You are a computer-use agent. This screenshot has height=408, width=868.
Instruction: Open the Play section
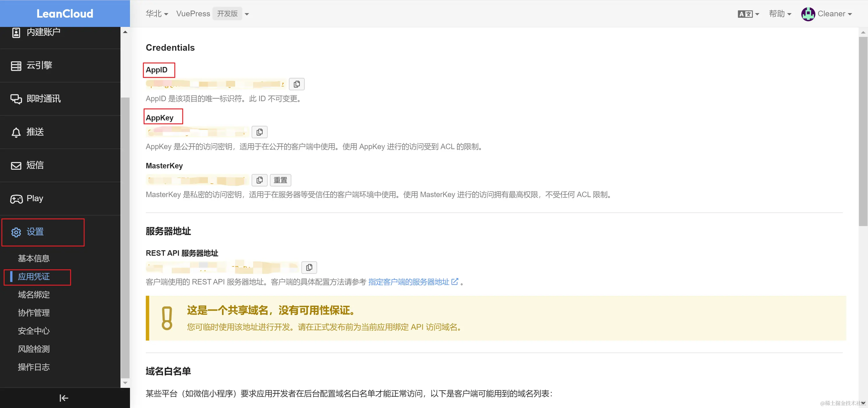[35, 198]
